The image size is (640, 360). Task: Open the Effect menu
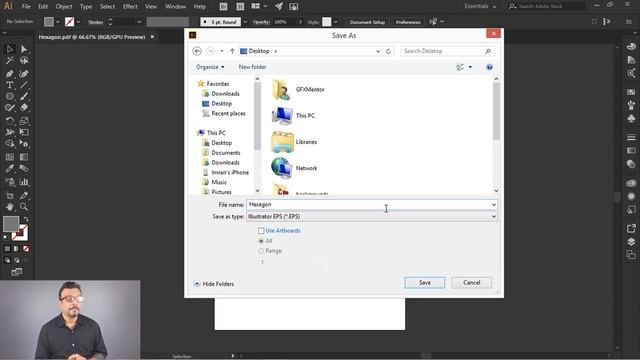pyautogui.click(x=130, y=7)
